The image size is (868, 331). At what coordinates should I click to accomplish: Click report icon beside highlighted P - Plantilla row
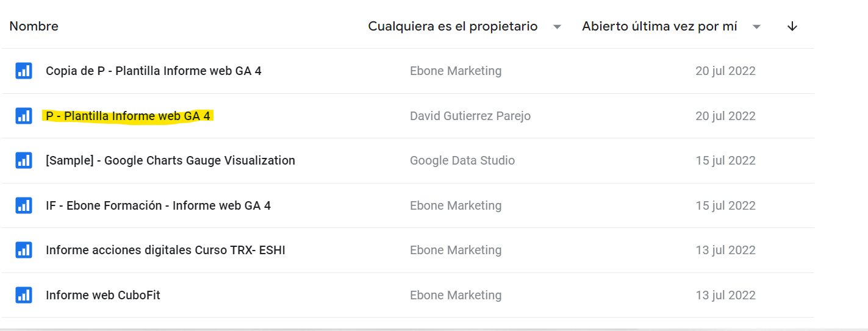(24, 116)
